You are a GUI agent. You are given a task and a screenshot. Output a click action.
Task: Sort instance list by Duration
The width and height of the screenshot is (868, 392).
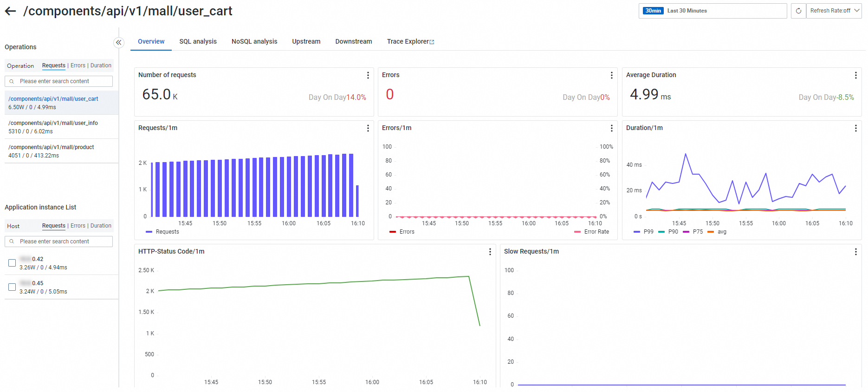click(101, 226)
